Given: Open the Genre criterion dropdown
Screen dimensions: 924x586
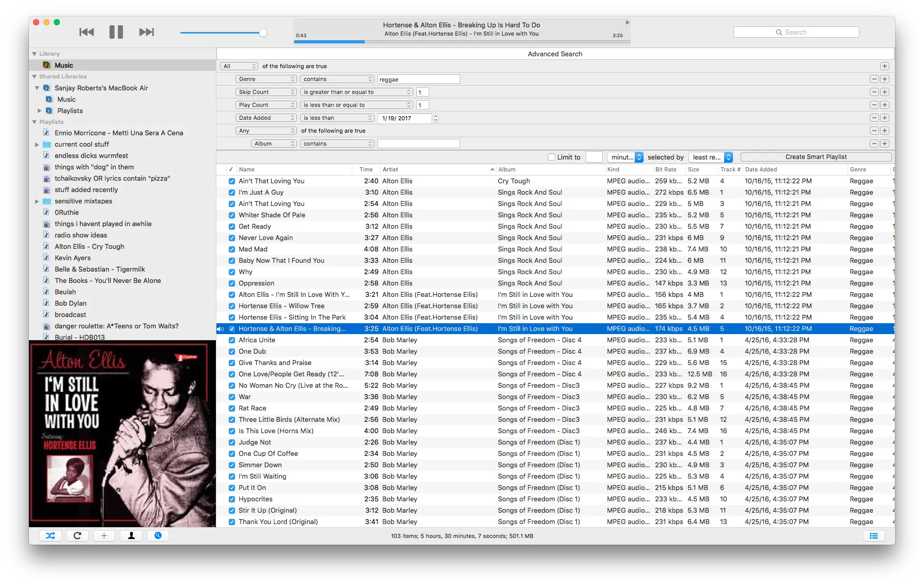Looking at the screenshot, I should (265, 79).
